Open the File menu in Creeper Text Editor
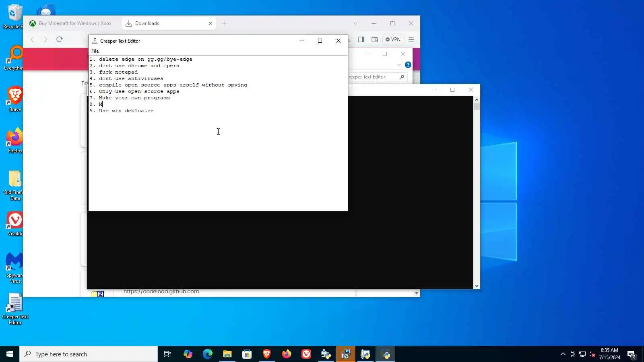Viewport: 644px width, 362px height. (x=95, y=51)
